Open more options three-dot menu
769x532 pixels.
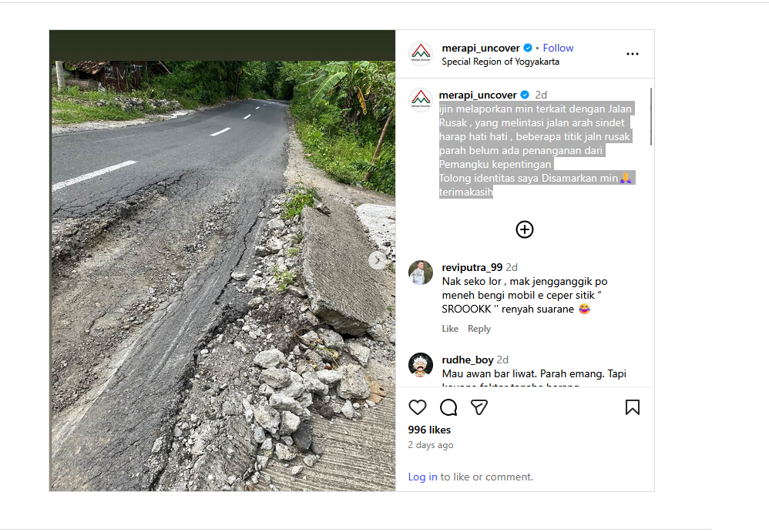633,54
